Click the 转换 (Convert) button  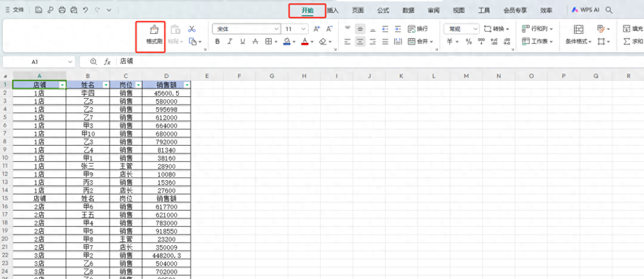(x=497, y=29)
